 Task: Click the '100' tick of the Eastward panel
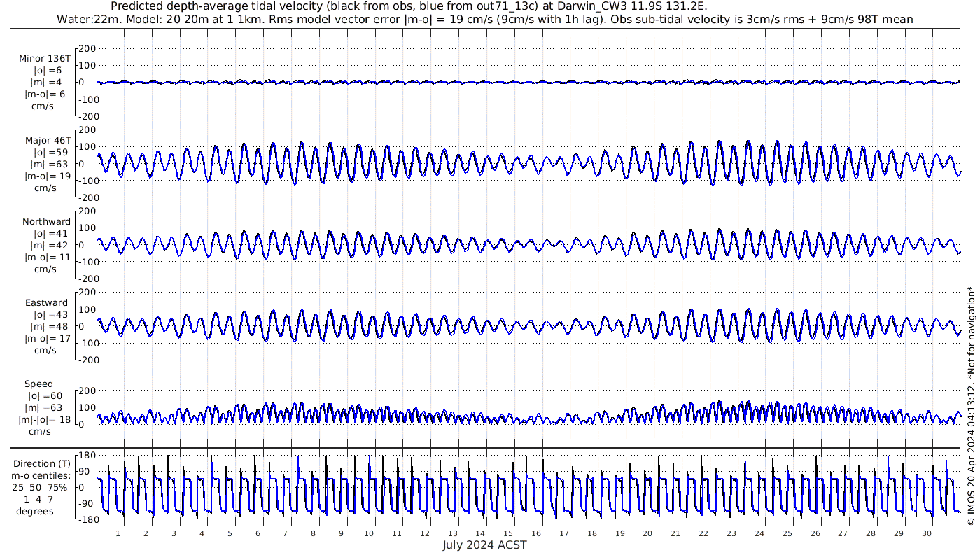pyautogui.click(x=86, y=309)
